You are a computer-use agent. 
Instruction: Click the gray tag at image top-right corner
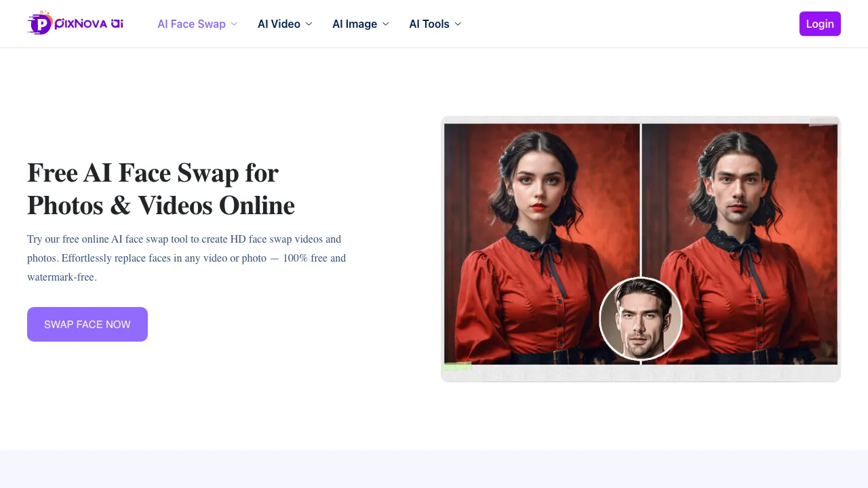[823, 122]
